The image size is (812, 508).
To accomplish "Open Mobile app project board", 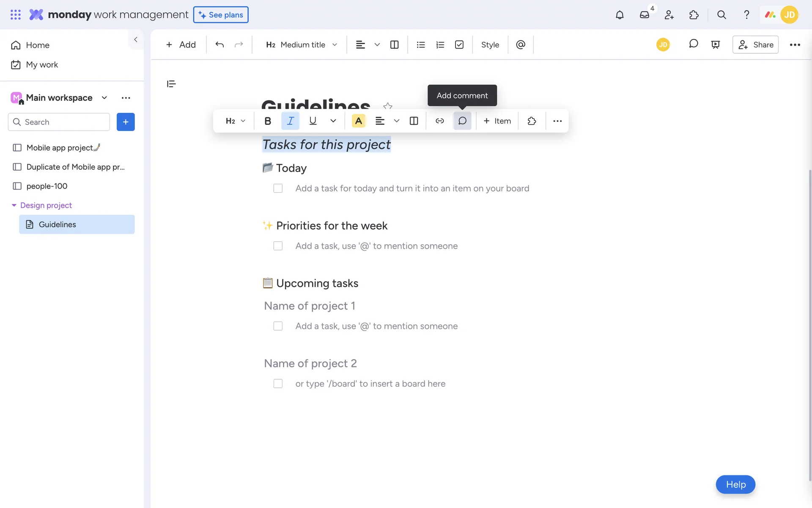I will 59,148.
